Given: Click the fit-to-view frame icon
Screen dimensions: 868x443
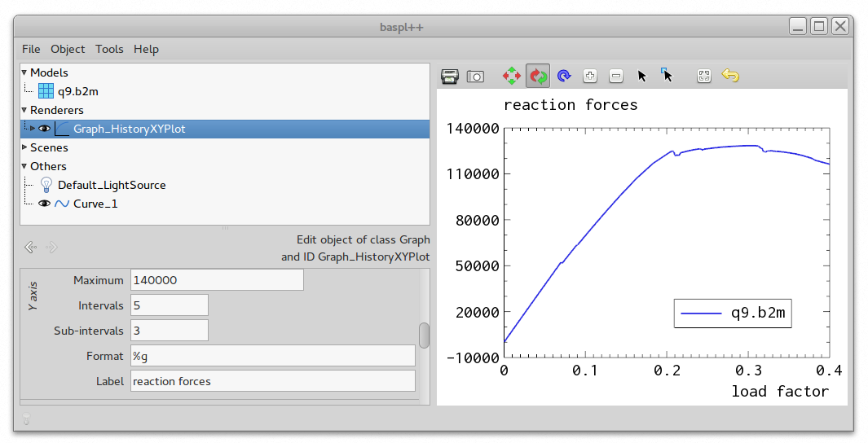Looking at the screenshot, I should pyautogui.click(x=704, y=77).
